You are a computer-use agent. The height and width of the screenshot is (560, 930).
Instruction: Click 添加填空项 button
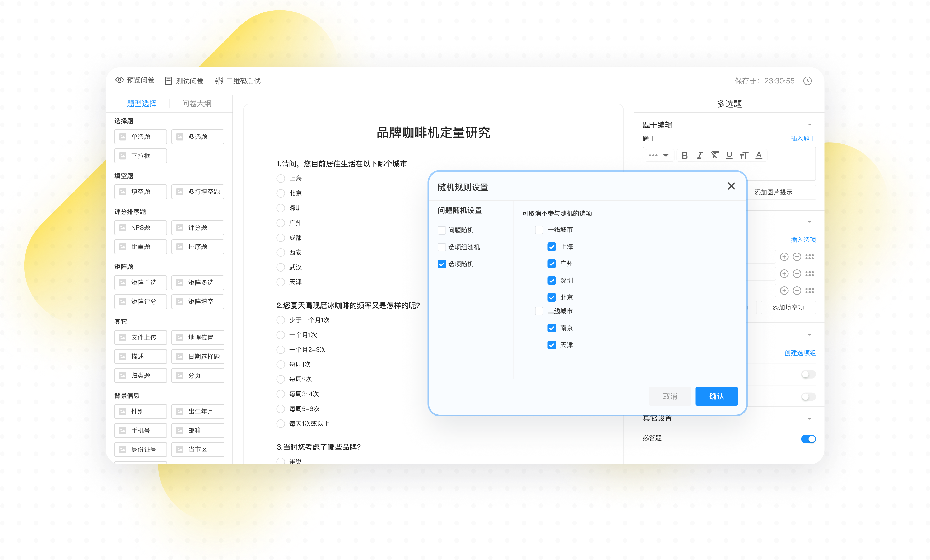[788, 307]
